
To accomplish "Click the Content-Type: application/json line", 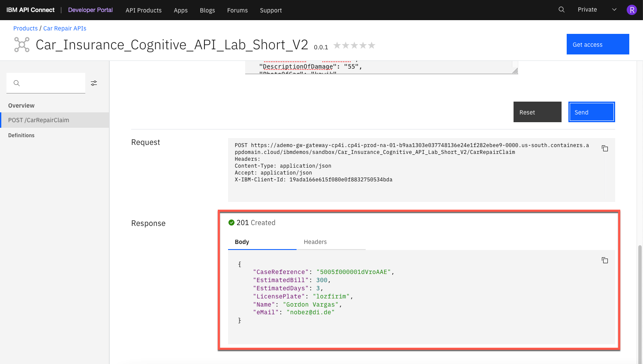I will click(x=283, y=166).
